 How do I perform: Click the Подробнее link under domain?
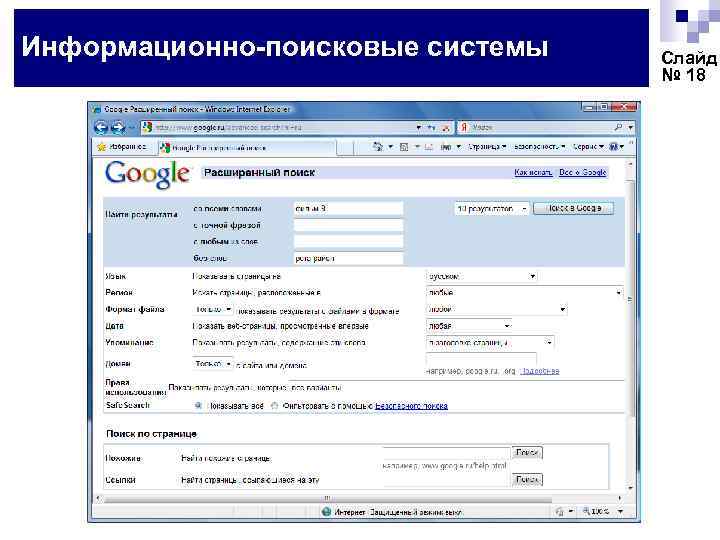540,371
